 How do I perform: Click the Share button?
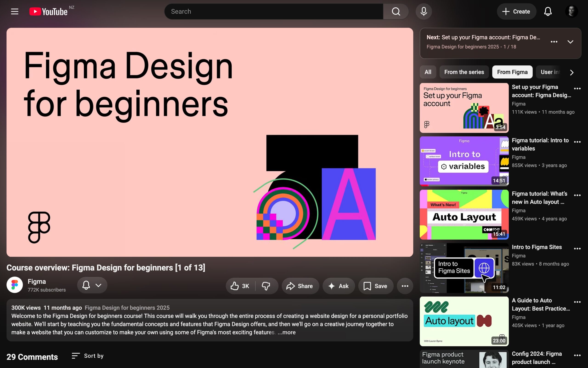(300, 286)
